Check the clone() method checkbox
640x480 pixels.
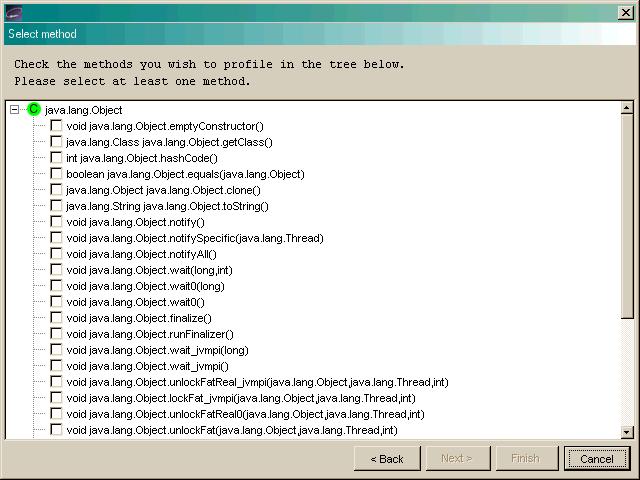coord(56,190)
